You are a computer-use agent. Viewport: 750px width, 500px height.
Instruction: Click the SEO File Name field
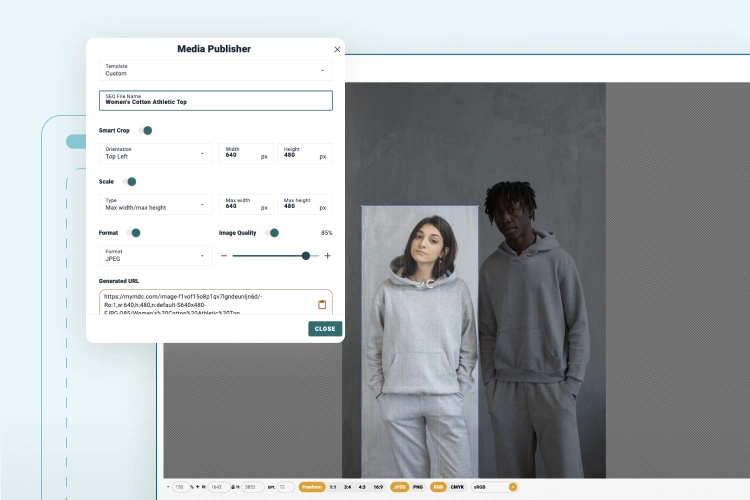(x=215, y=100)
